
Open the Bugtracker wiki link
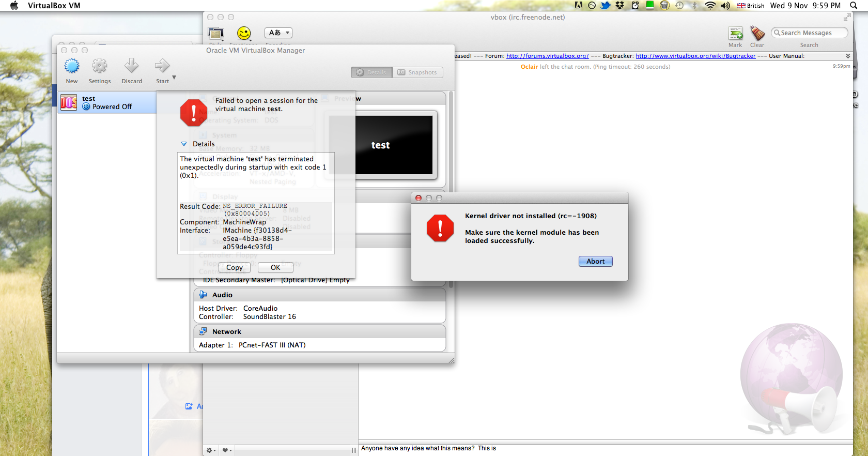(x=695, y=56)
